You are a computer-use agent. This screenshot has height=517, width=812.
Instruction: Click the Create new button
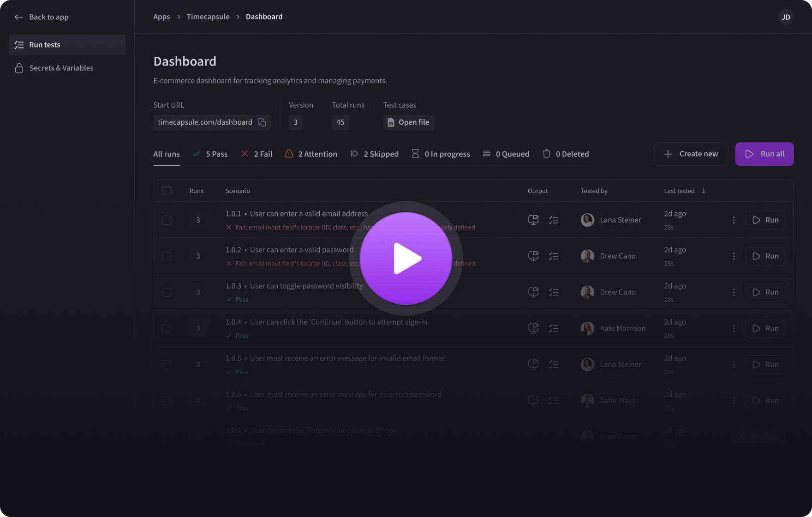(x=691, y=154)
